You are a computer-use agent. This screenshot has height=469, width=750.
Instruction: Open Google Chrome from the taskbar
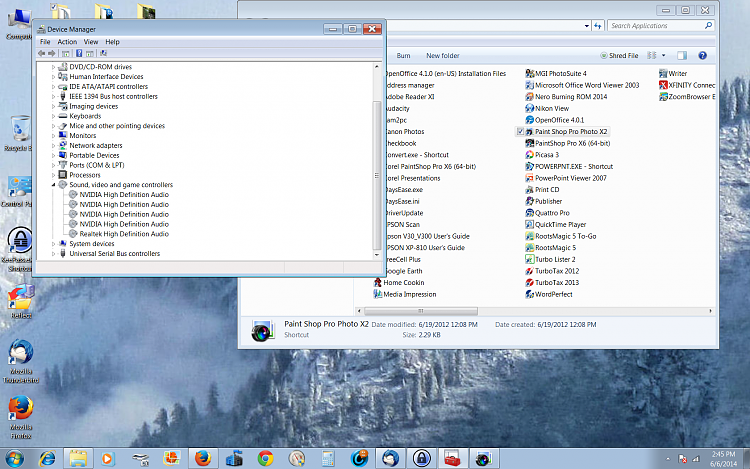[x=265, y=459]
